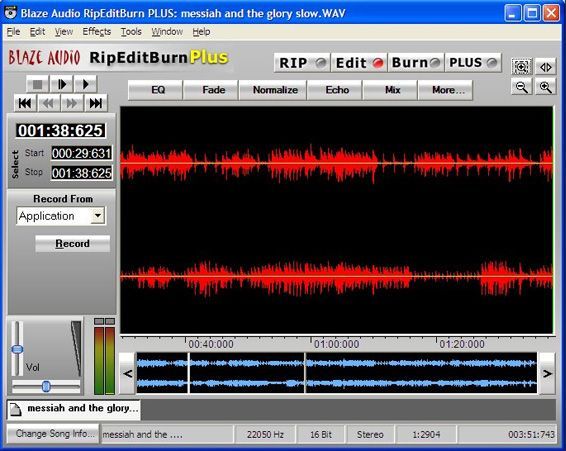Jump to the start of the track

(x=25, y=103)
